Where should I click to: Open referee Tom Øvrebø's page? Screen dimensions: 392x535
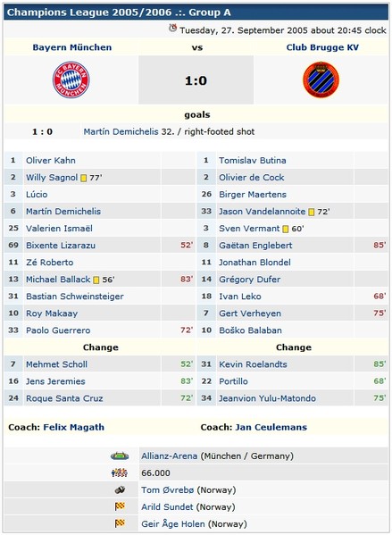click(168, 490)
